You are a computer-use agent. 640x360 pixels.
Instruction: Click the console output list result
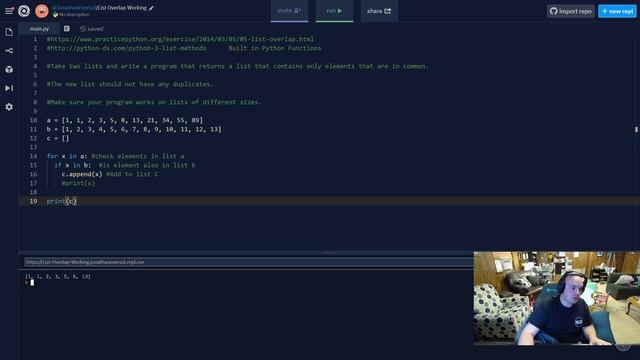point(58,276)
